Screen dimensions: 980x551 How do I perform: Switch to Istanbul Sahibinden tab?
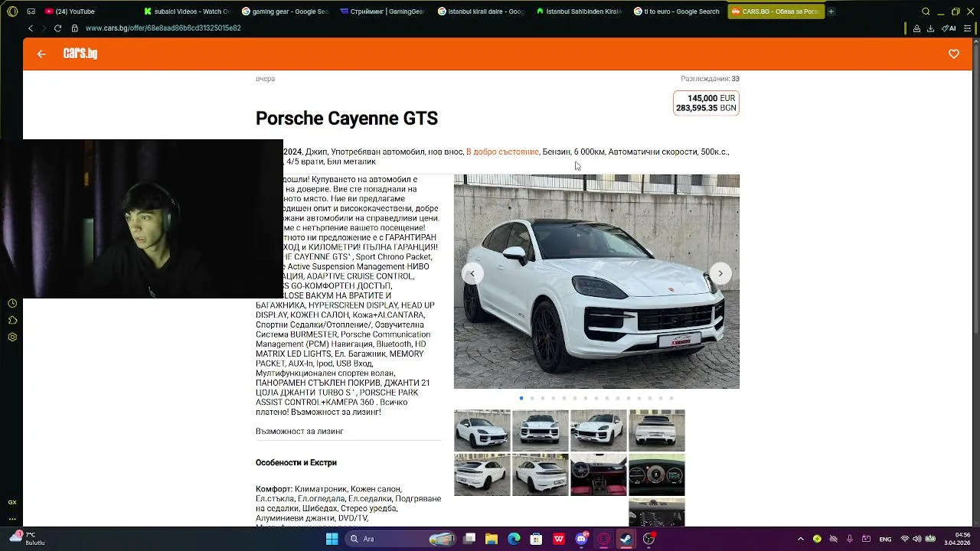pyautogui.click(x=579, y=11)
